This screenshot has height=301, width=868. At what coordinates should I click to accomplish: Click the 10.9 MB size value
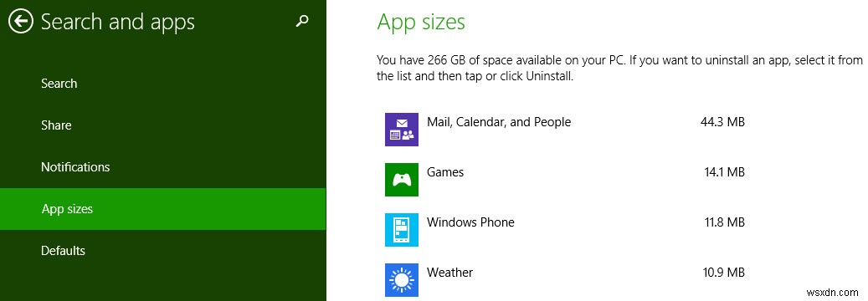pos(723,273)
